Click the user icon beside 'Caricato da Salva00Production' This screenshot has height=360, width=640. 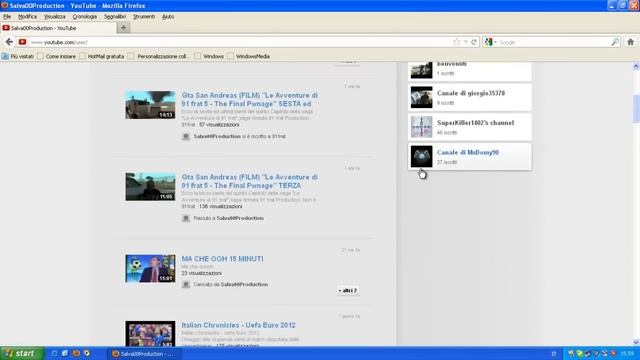(186, 284)
